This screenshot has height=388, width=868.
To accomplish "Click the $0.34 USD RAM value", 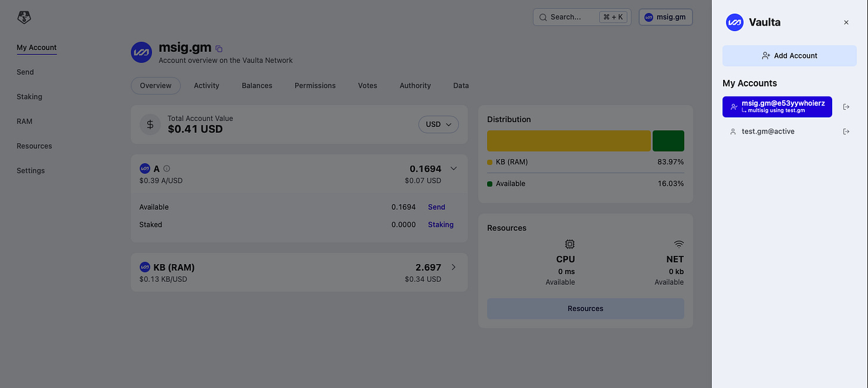I will pyautogui.click(x=423, y=279).
